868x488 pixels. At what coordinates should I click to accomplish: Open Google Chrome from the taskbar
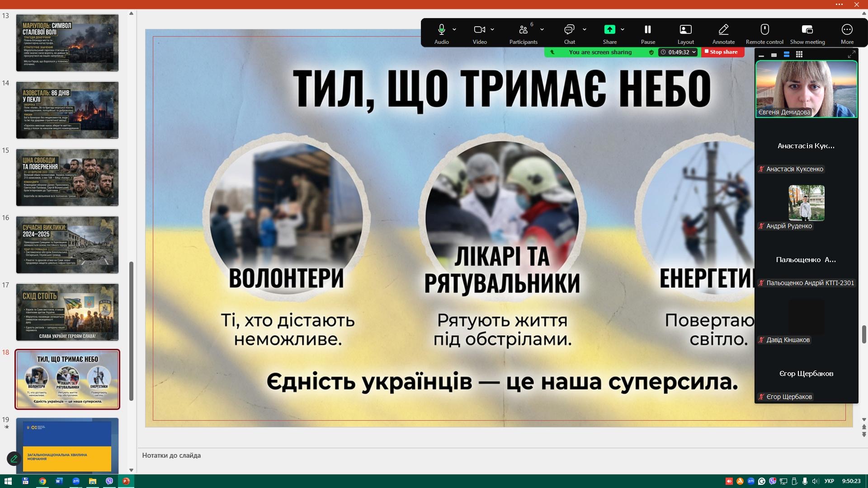coord(42,481)
